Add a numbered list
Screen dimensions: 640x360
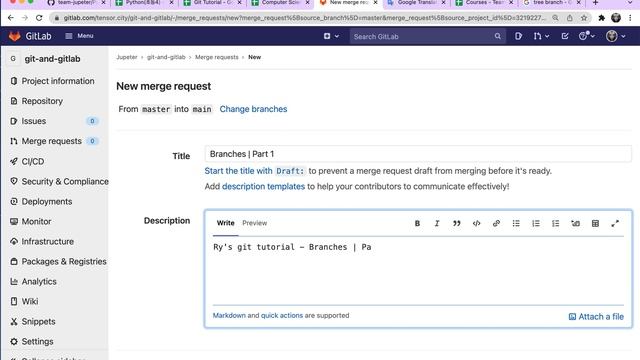point(536,223)
